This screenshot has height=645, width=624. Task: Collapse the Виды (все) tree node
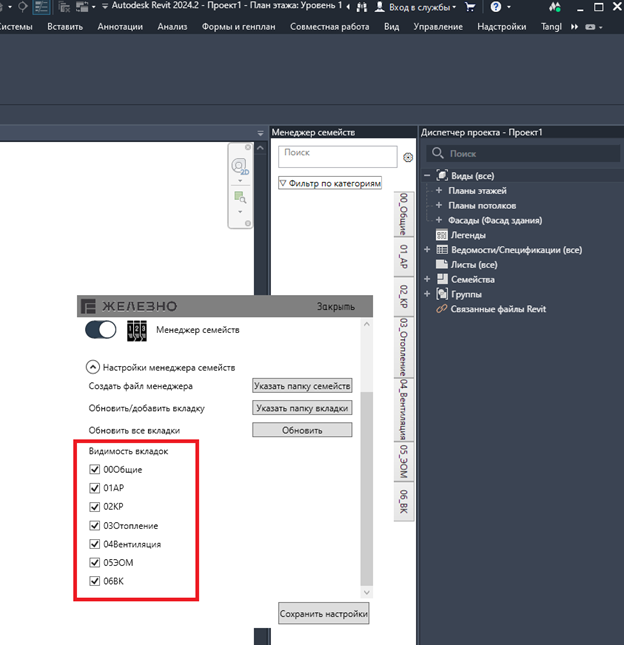coord(427,176)
